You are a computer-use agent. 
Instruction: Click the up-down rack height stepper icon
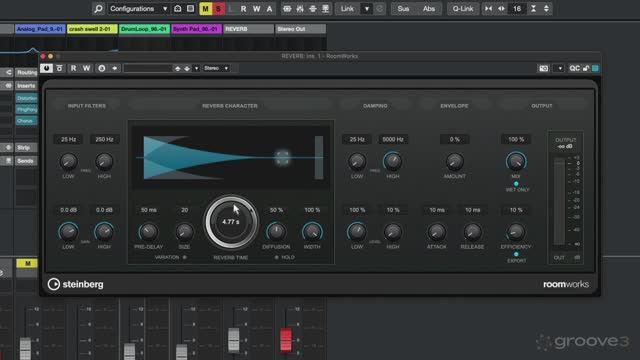pos(546,9)
